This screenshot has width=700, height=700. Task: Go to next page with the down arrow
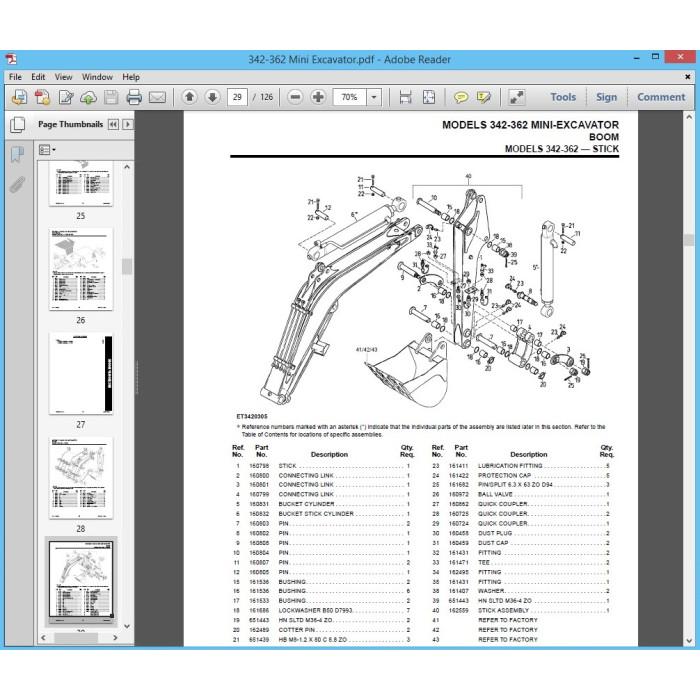click(212, 97)
